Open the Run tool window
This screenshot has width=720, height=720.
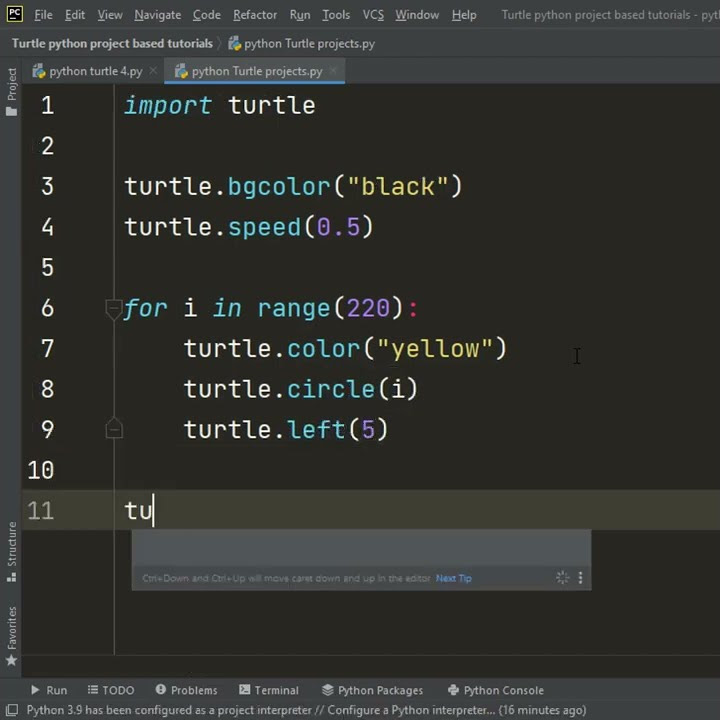coord(49,690)
